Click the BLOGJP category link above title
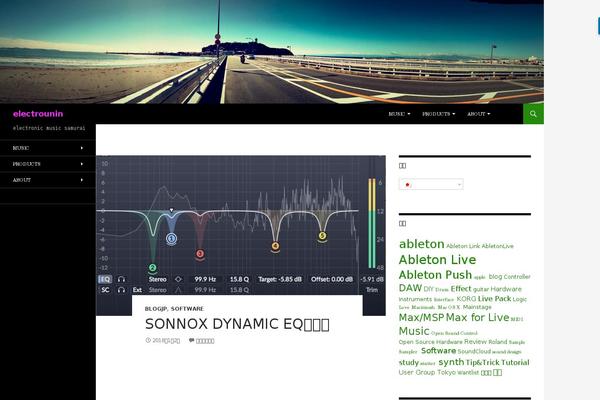Screen dimensions: 600x400 [156, 309]
